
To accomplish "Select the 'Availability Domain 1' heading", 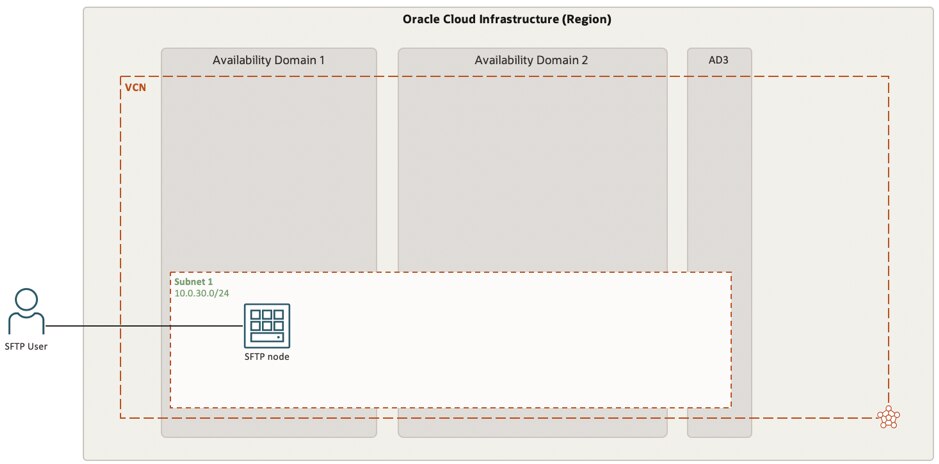I will (269, 60).
